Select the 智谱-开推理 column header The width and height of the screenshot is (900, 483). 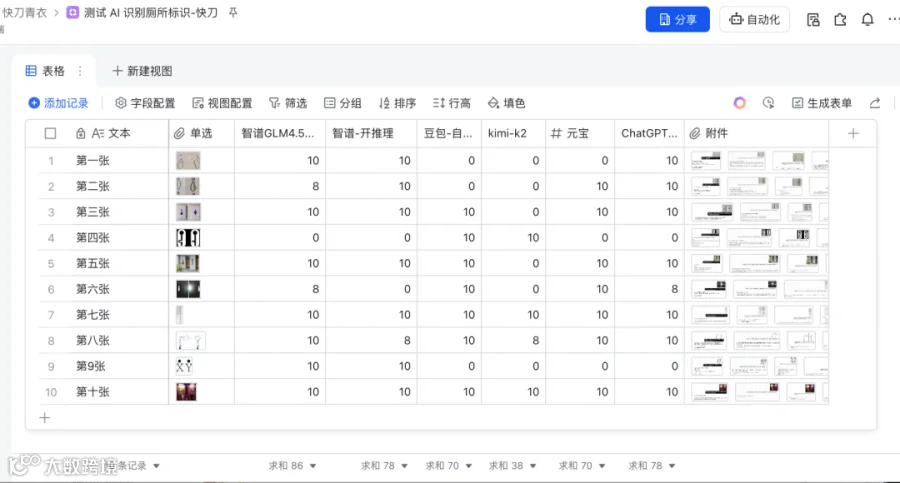click(371, 133)
